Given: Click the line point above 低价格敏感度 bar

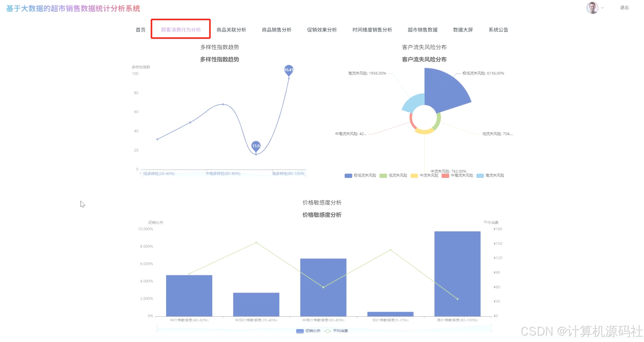Looking at the screenshot, I should point(390,250).
